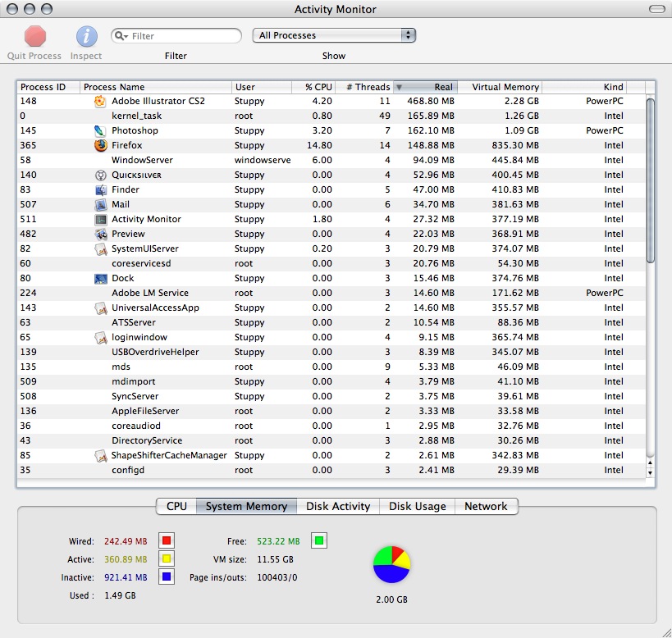The image size is (672, 638).
Task: Click the 100403/0 page ins/outs value
Action: (x=277, y=577)
